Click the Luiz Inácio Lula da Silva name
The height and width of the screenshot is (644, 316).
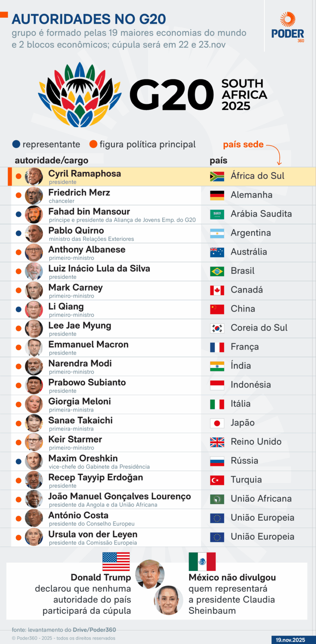point(99,269)
